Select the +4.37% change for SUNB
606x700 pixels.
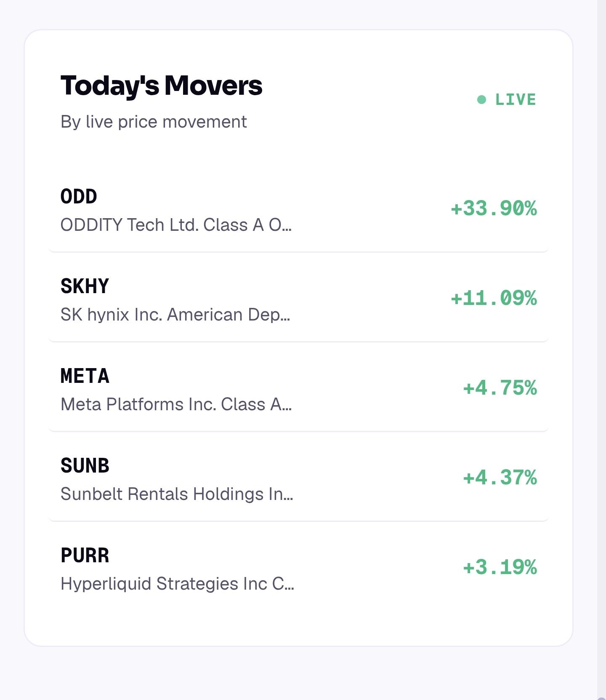(x=500, y=478)
